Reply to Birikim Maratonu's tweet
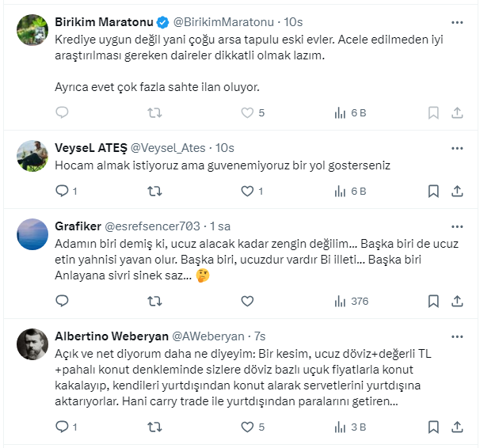Viewport: 499px width, 448px height. pos(63,113)
